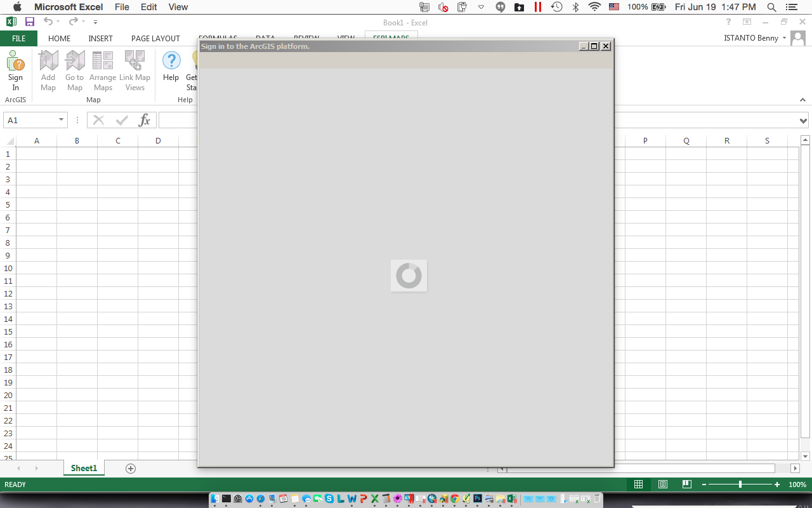This screenshot has width=812, height=508.
Task: Select the Sheet1 worksheet tab
Action: pos(84,468)
